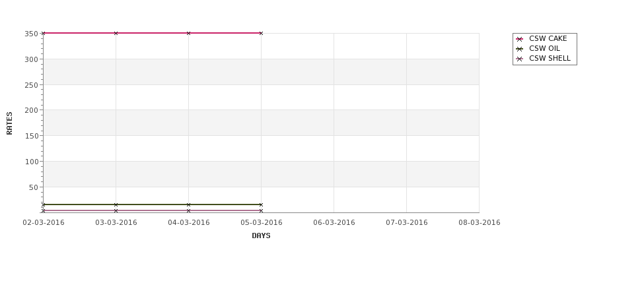Click the 200 value on RATES axis
Viewport: 644px width, 283px height.
click(31, 110)
